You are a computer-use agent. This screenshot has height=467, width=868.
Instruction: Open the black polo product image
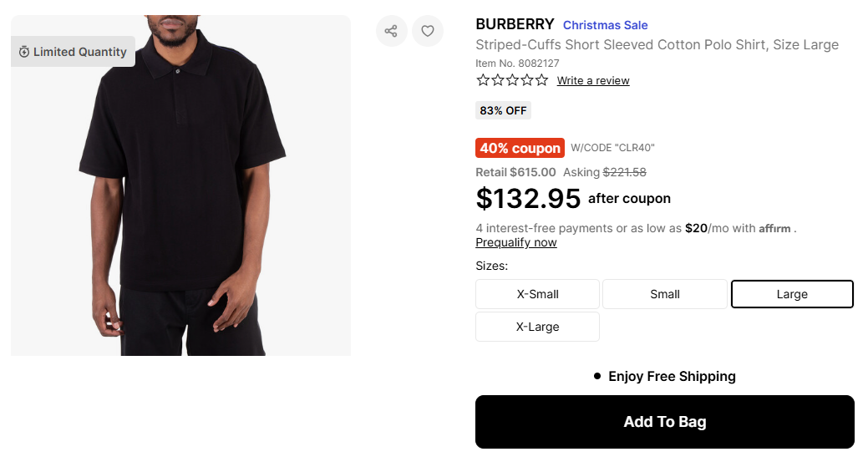pyautogui.click(x=180, y=201)
